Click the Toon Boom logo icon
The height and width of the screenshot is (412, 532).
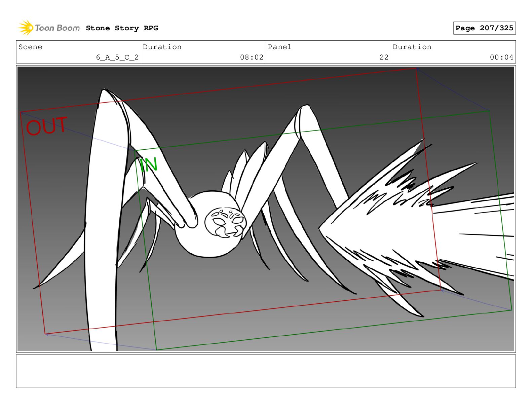[x=26, y=28]
